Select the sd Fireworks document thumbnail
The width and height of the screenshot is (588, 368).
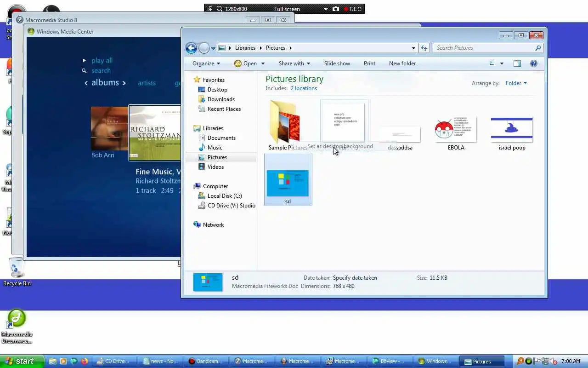point(288,179)
